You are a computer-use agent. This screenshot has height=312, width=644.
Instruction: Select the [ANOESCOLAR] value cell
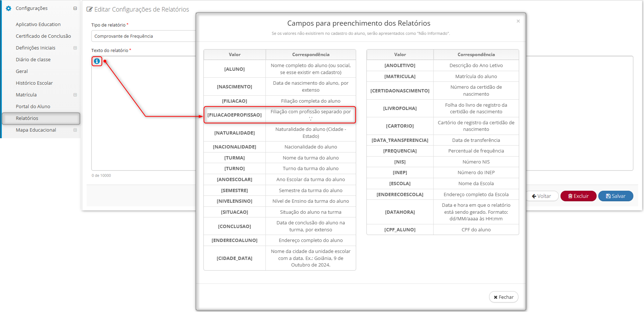click(235, 179)
